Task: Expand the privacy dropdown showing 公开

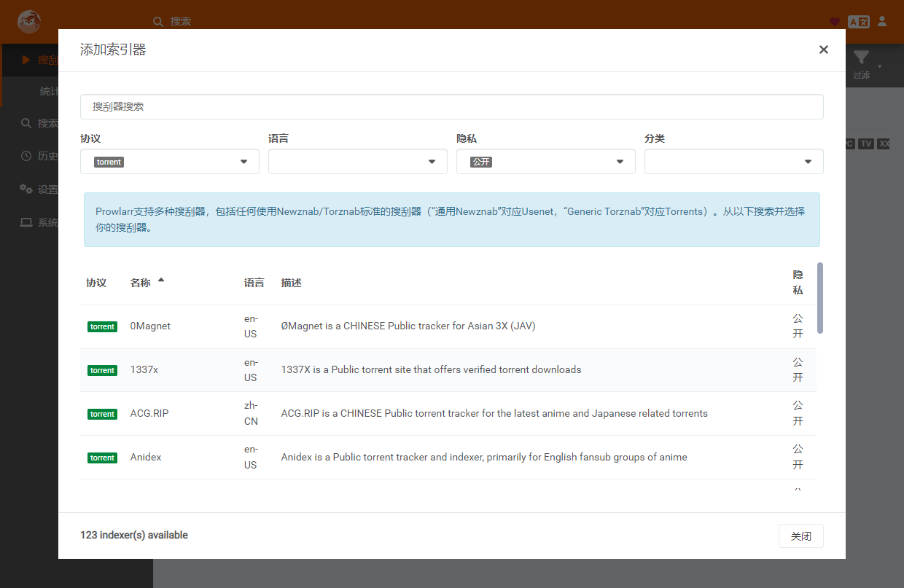Action: tap(546, 162)
